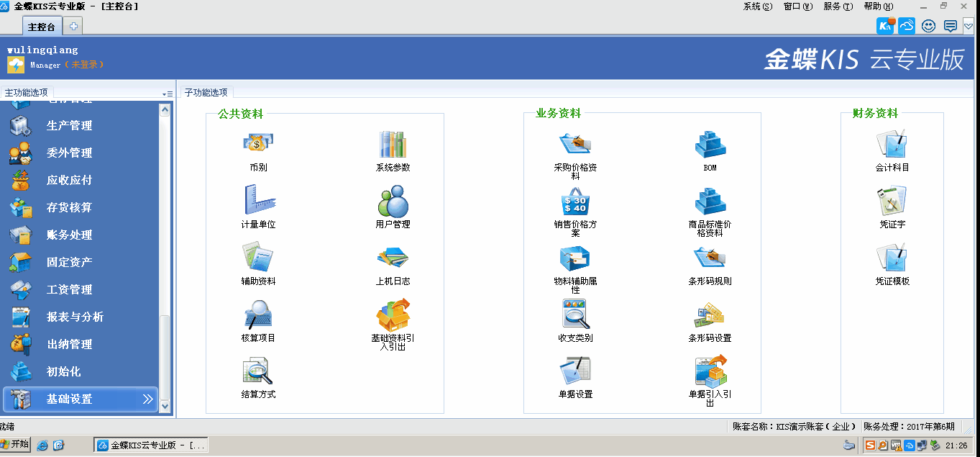Open 系统参数 system parameters
Image resolution: width=980 pixels, height=457 pixels.
click(x=393, y=145)
